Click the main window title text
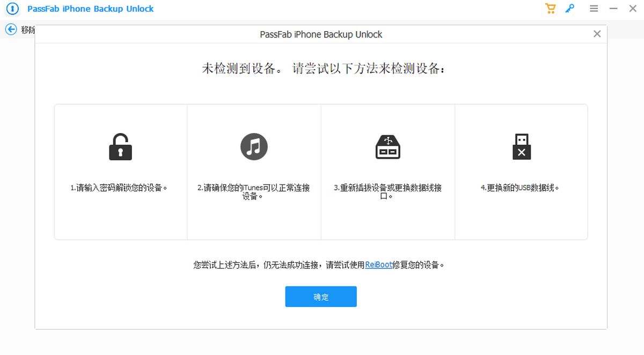The height and width of the screenshot is (355, 644). click(x=90, y=9)
